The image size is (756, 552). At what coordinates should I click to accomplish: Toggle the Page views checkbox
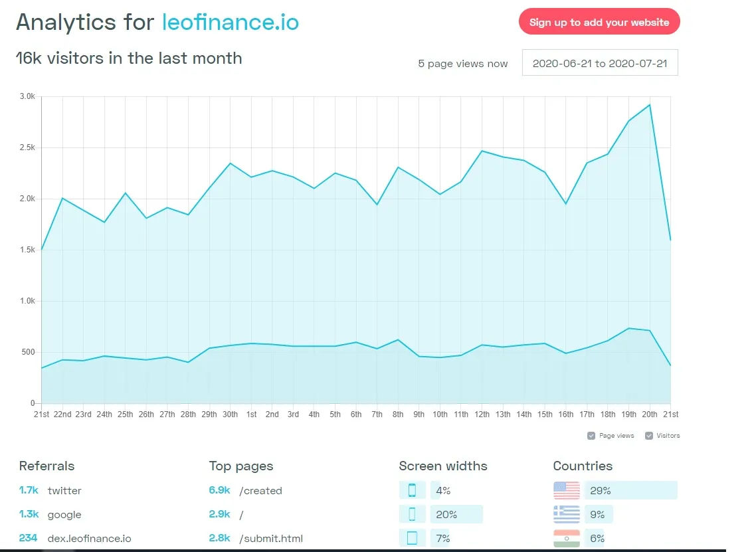coord(591,436)
